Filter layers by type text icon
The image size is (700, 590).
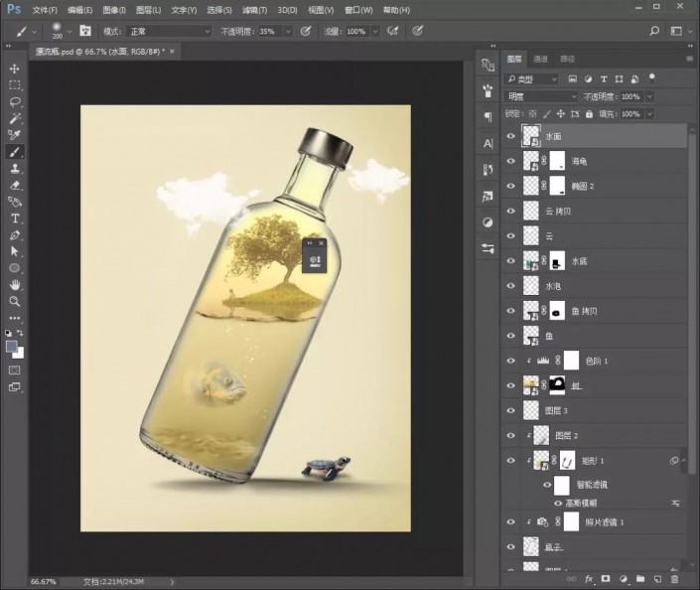click(x=604, y=79)
